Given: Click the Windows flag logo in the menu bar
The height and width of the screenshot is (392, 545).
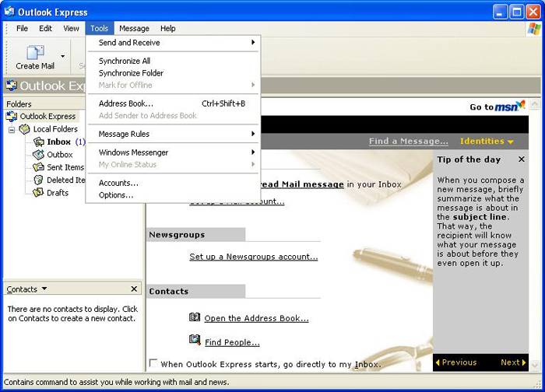Looking at the screenshot, I should click(534, 29).
